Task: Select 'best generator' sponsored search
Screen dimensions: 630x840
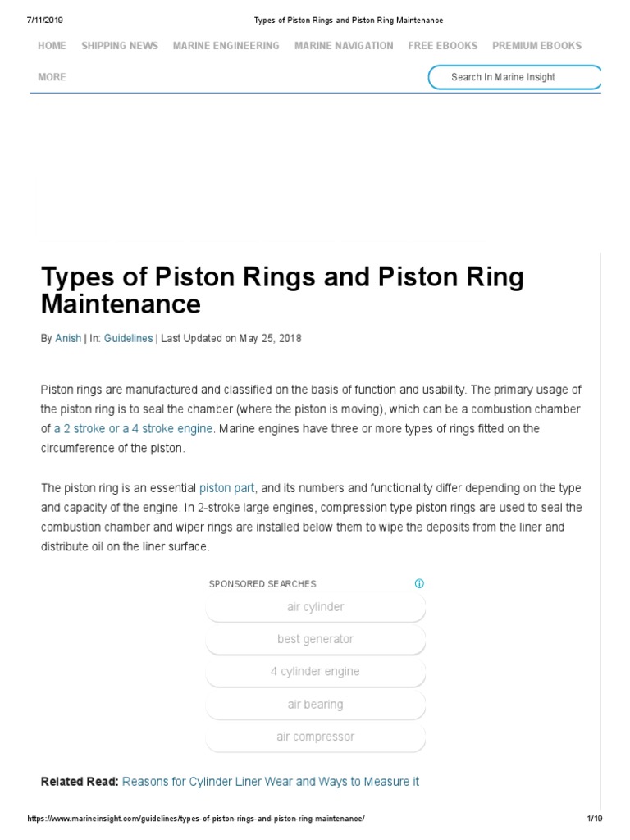Action: 315,639
